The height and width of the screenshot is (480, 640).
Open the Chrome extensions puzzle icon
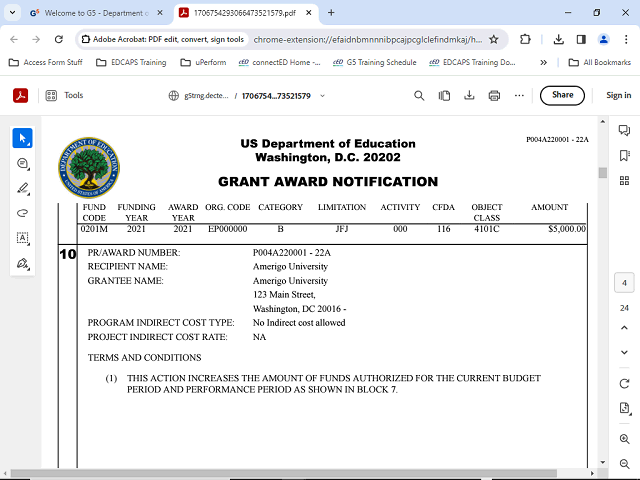(525, 39)
